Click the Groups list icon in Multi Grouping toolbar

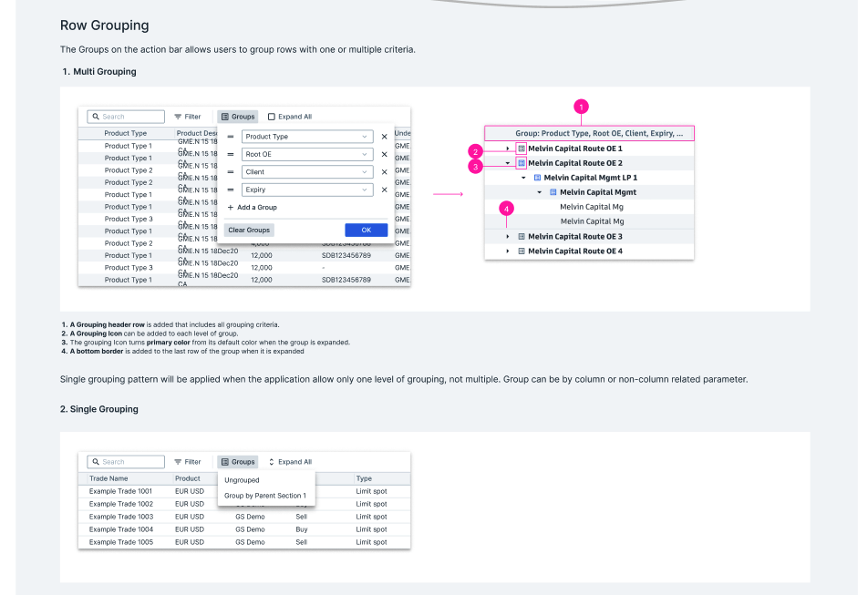point(224,117)
